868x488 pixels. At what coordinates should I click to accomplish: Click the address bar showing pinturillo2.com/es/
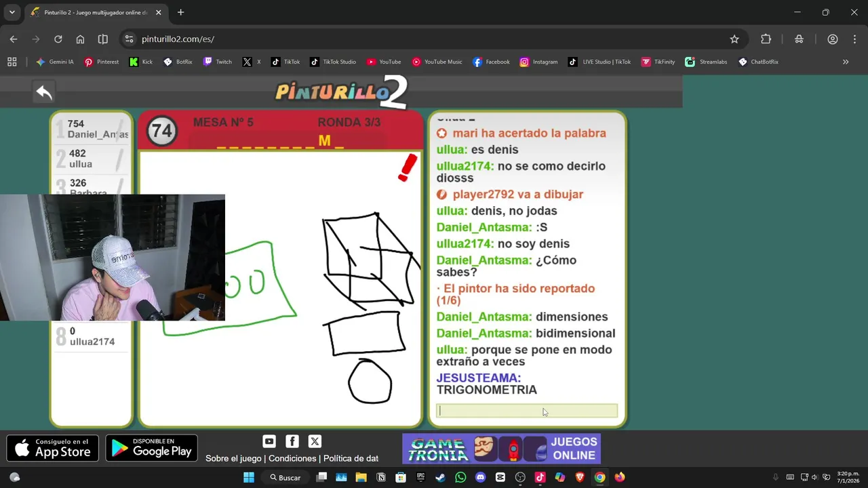point(434,39)
